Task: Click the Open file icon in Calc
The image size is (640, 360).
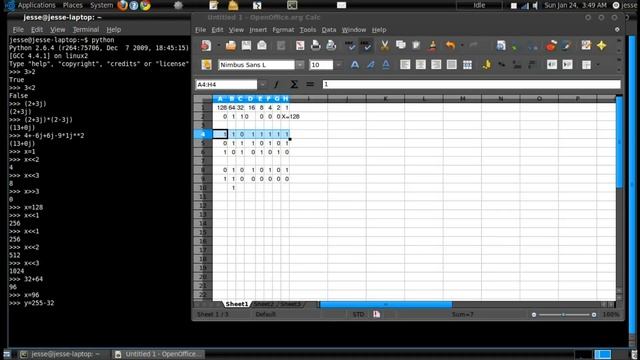Action: [231, 45]
